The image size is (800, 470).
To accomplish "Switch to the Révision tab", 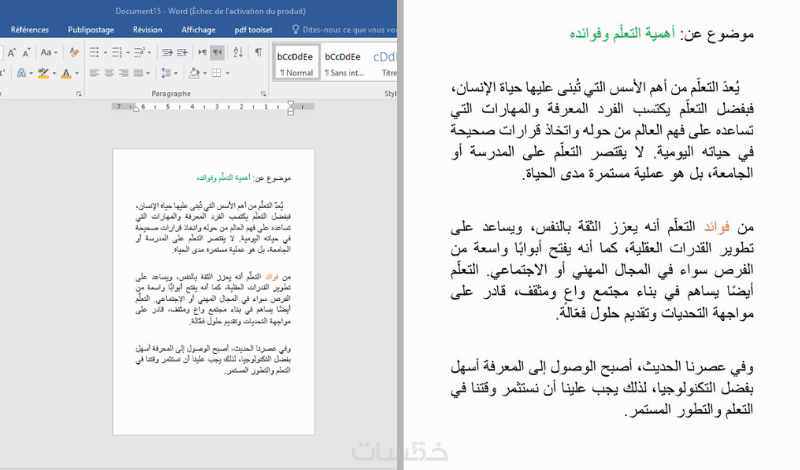I will pos(147,30).
